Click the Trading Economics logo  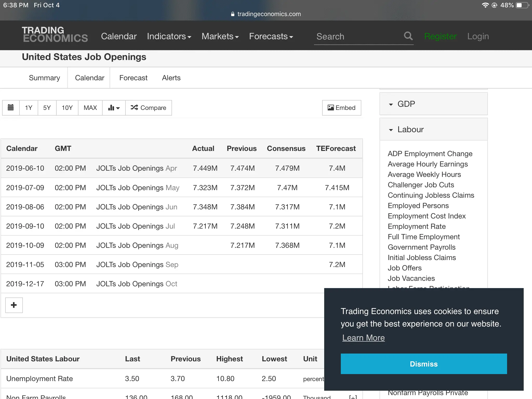(55, 34)
